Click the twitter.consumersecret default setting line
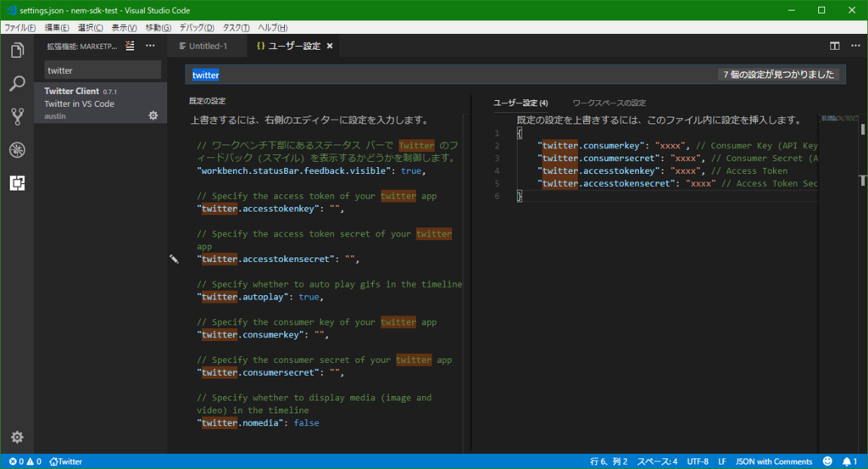 270,372
